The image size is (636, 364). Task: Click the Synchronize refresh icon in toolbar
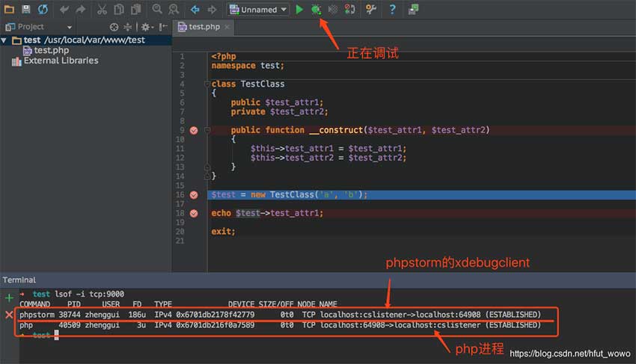tap(43, 10)
